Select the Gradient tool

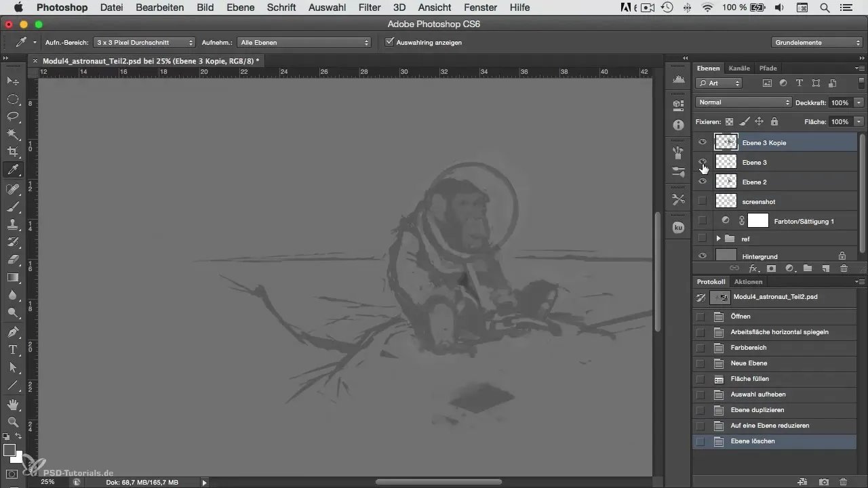[12, 277]
